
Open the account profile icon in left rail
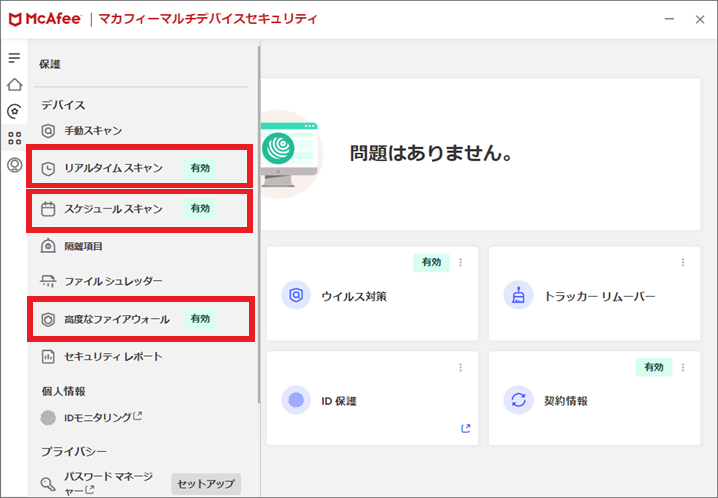(15, 165)
